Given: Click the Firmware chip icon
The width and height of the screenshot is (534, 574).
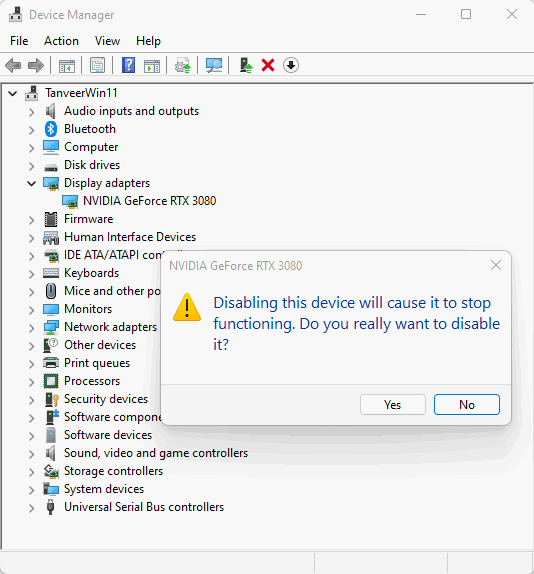Looking at the screenshot, I should (x=51, y=219).
